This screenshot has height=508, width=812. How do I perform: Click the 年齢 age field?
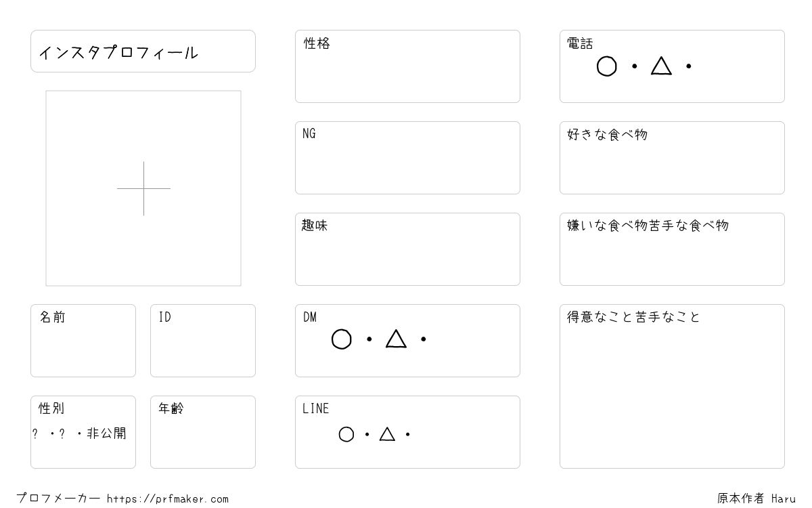pyautogui.click(x=203, y=432)
